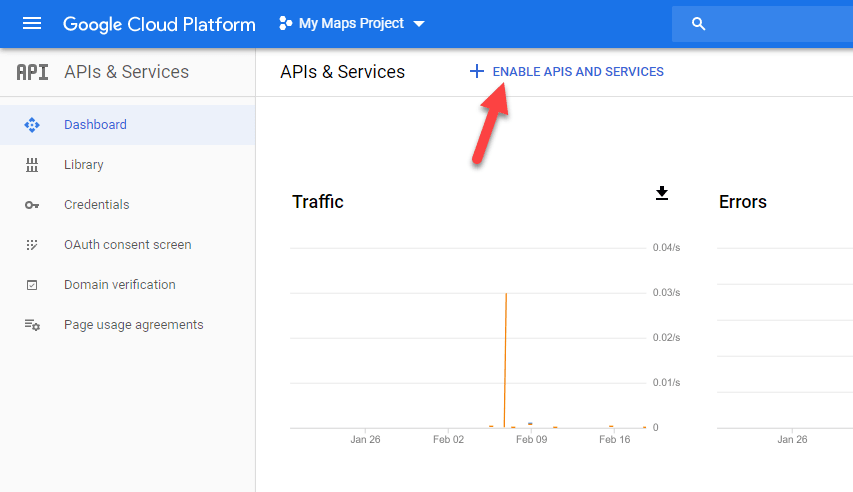Click the search magnifier icon
The height and width of the screenshot is (492, 853).
(699, 24)
